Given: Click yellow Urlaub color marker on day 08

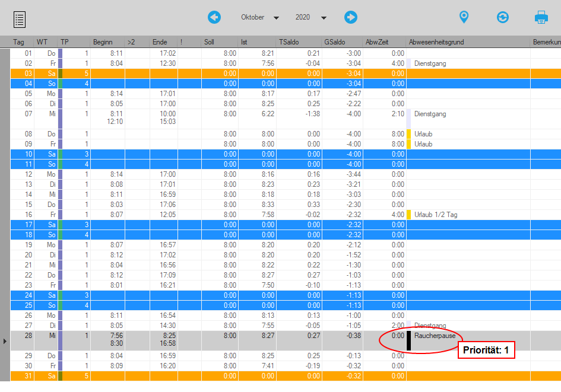Looking at the screenshot, I should pyautogui.click(x=408, y=134).
